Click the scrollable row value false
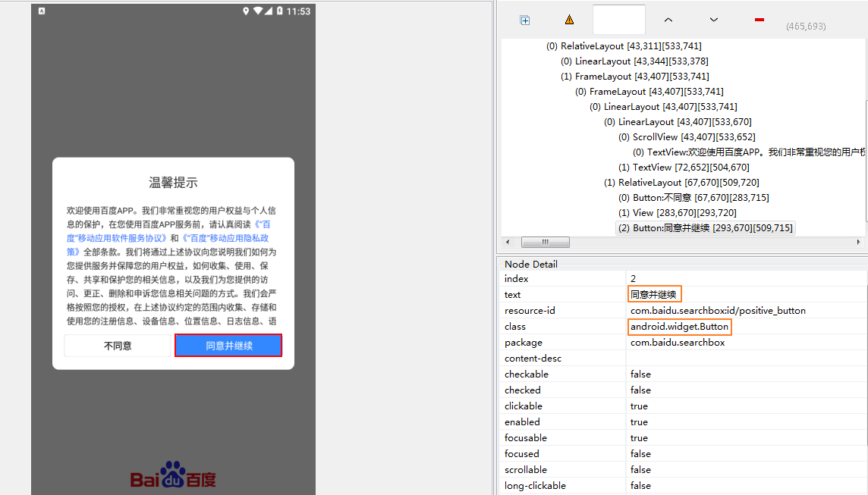 click(x=640, y=469)
